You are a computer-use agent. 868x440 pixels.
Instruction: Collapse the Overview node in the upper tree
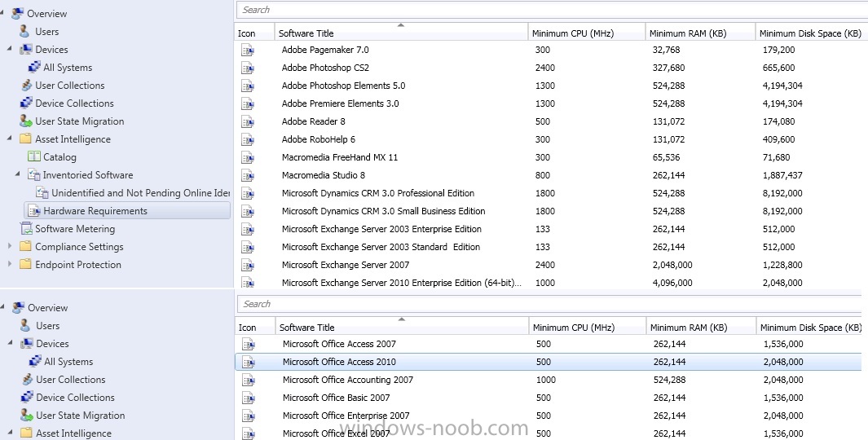click(2, 13)
